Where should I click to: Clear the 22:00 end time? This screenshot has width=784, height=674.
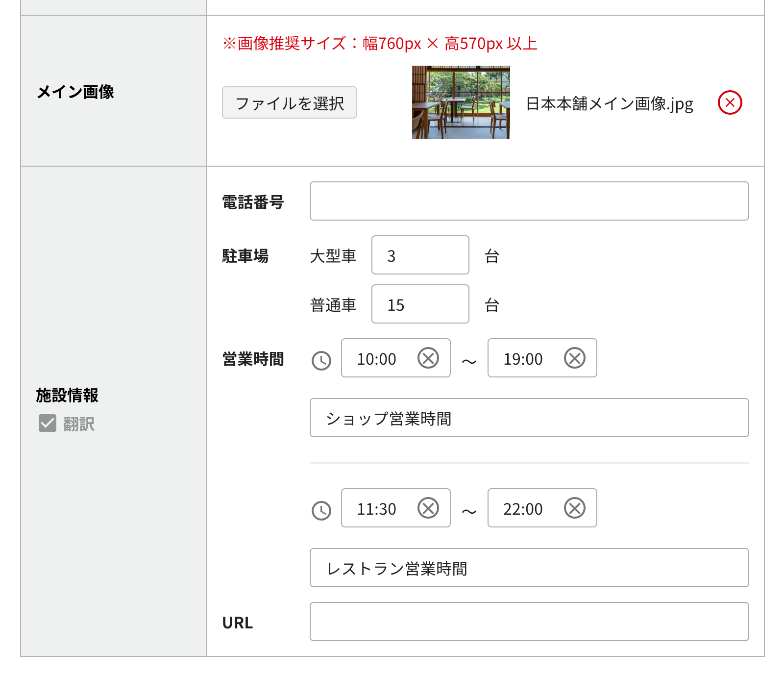(x=574, y=508)
